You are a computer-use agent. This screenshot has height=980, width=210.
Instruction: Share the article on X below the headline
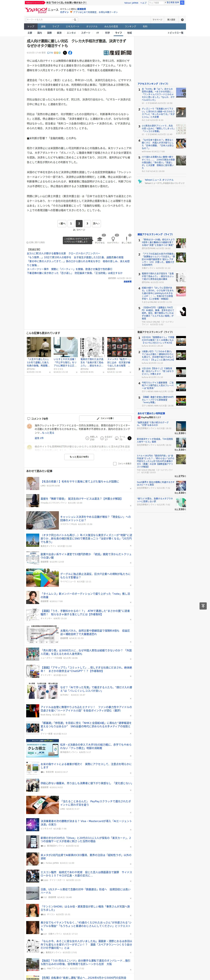(65, 53)
